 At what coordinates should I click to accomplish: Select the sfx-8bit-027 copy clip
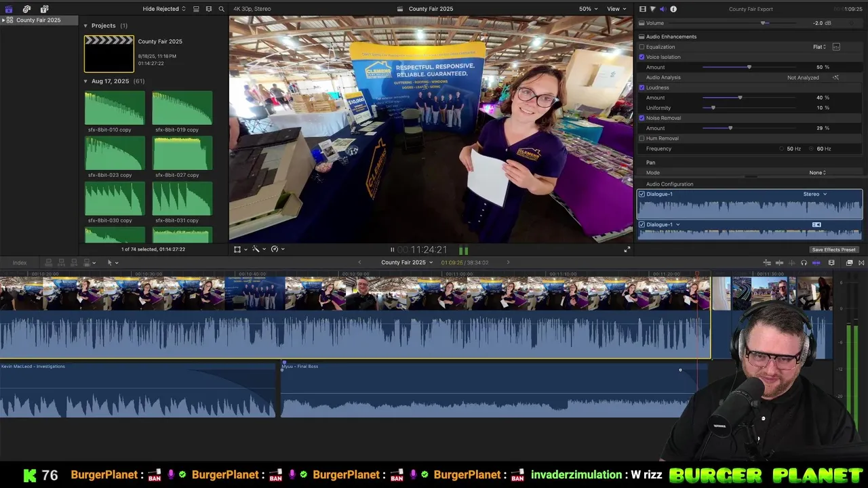[x=182, y=153]
